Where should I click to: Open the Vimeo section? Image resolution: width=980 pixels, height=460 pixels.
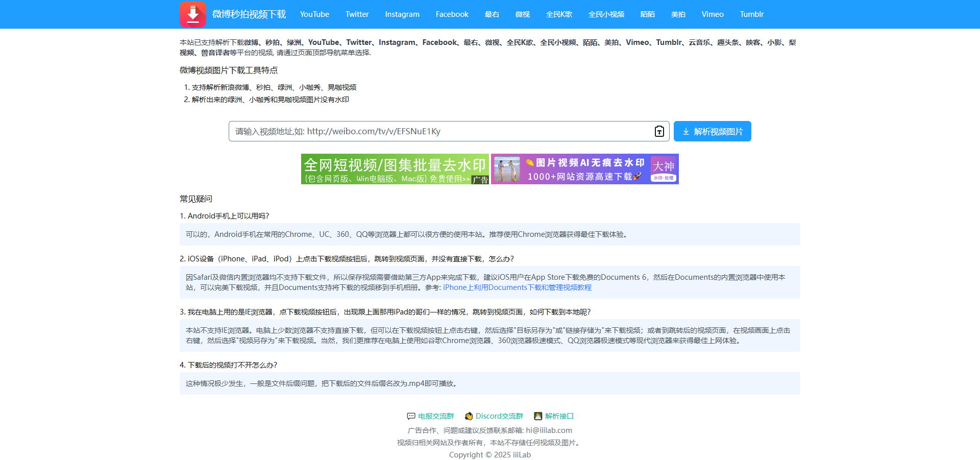pos(712,14)
